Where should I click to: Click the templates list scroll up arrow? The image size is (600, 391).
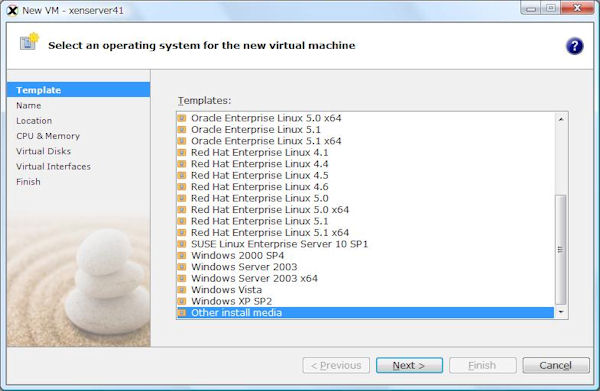point(561,119)
